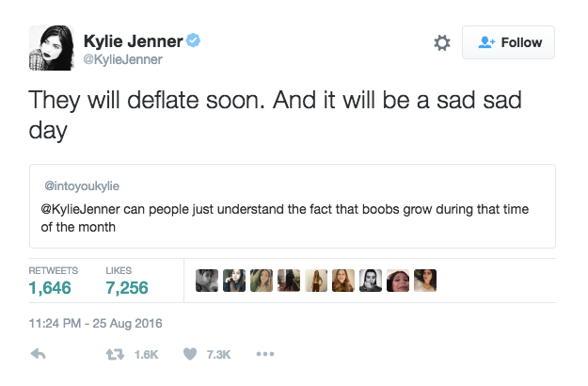
Task: Like the tweet with heart icon
Action: coord(190,354)
